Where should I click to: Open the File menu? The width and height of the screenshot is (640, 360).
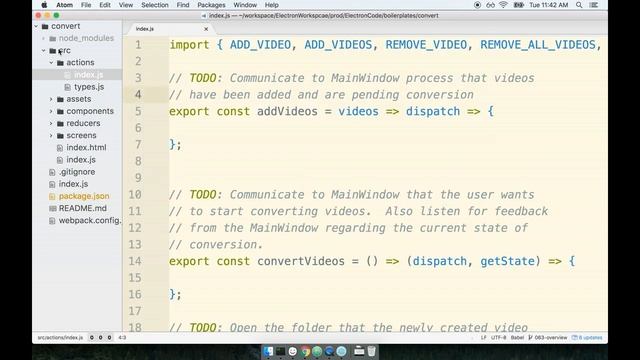[x=86, y=5]
